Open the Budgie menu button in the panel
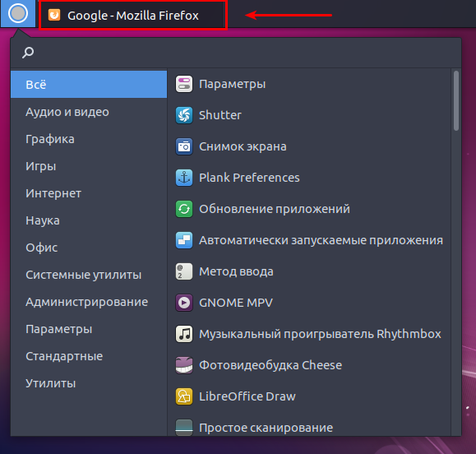The width and height of the screenshot is (476, 454). (18, 13)
